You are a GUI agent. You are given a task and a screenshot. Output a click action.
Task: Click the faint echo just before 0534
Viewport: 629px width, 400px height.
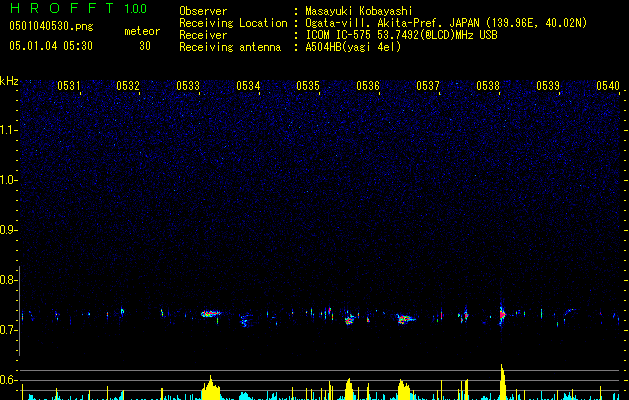click(x=244, y=321)
